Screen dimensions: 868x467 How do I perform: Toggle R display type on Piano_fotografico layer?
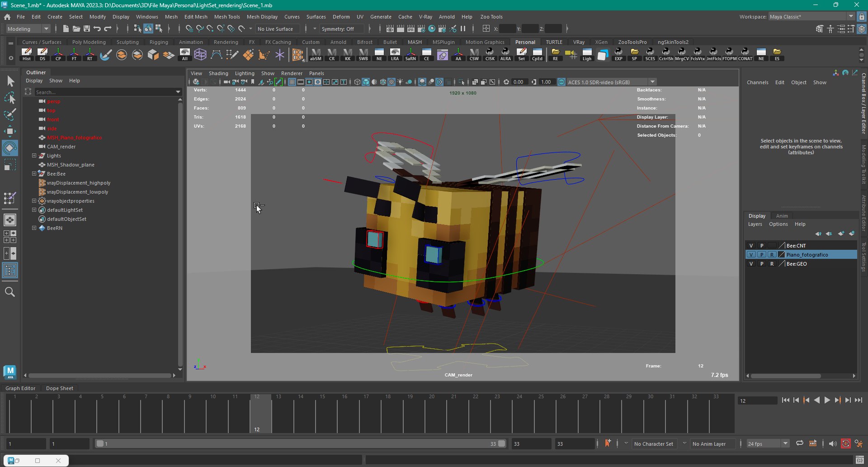(x=772, y=255)
